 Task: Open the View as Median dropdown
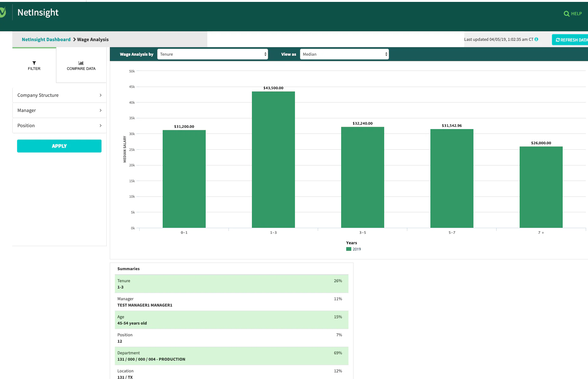[x=344, y=54]
